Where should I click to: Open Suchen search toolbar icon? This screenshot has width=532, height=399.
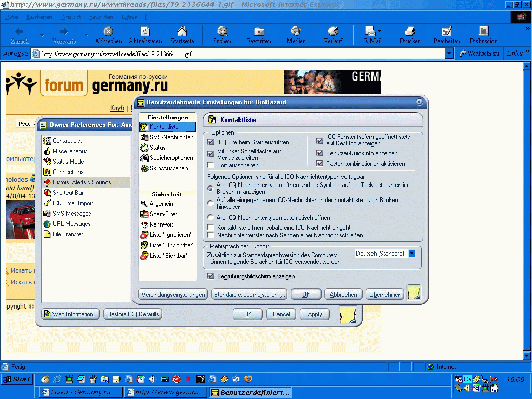click(x=222, y=32)
